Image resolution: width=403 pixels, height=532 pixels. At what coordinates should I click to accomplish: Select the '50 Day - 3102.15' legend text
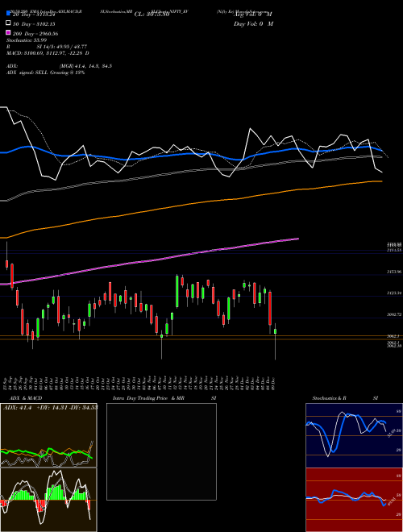pos(34,23)
